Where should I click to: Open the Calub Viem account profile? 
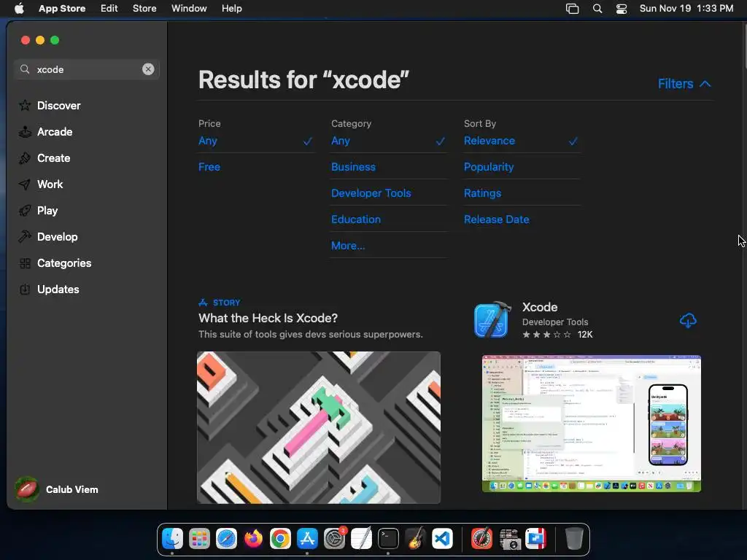57,489
